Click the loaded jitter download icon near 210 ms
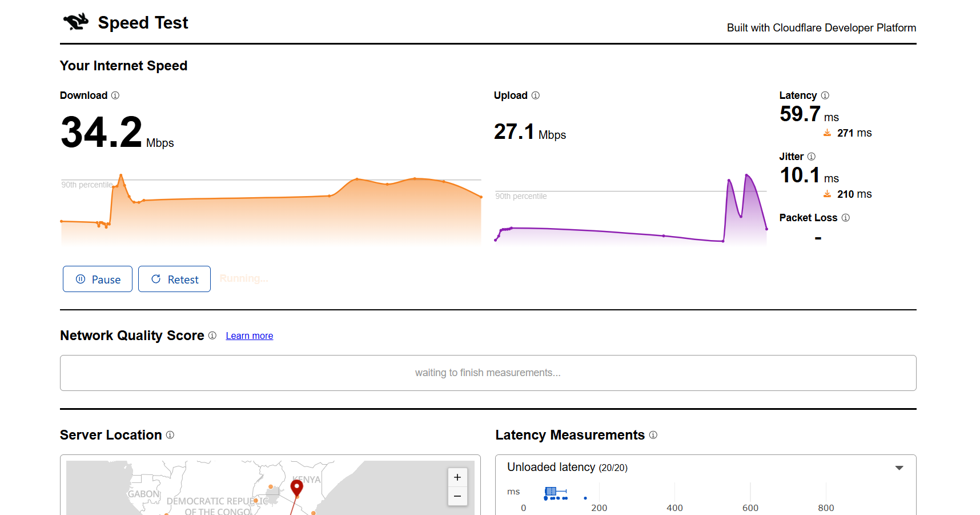Image resolution: width=980 pixels, height=515 pixels. pos(827,194)
